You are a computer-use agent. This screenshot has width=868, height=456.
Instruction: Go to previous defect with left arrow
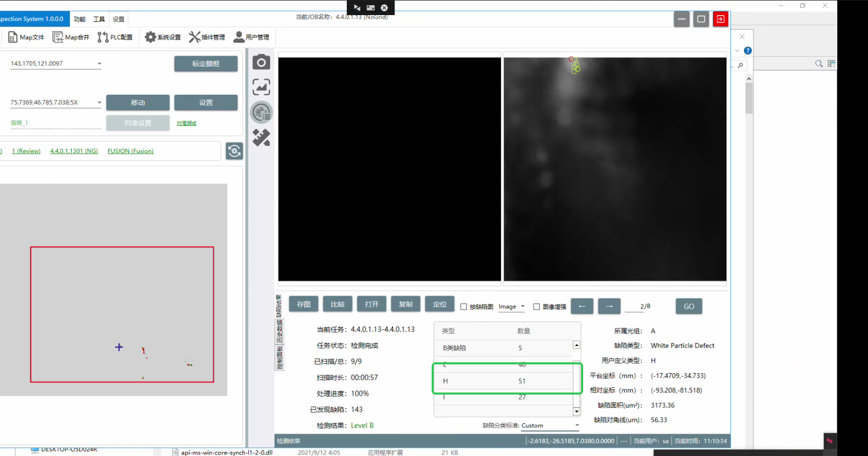(x=582, y=306)
